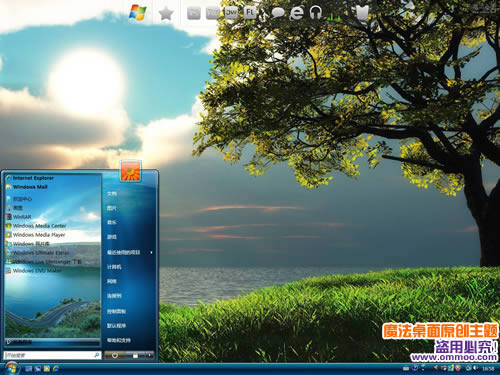Open the chat bubble icon in dock
The width and height of the screenshot is (500, 375).
pyautogui.click(x=278, y=13)
